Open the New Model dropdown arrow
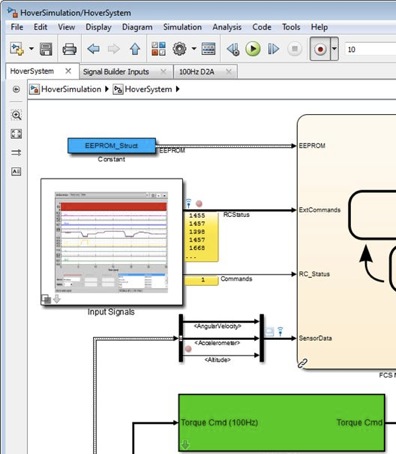 (31, 49)
